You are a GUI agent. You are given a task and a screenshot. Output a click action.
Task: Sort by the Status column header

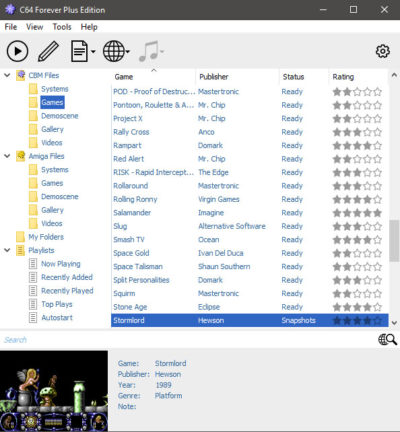(x=304, y=77)
